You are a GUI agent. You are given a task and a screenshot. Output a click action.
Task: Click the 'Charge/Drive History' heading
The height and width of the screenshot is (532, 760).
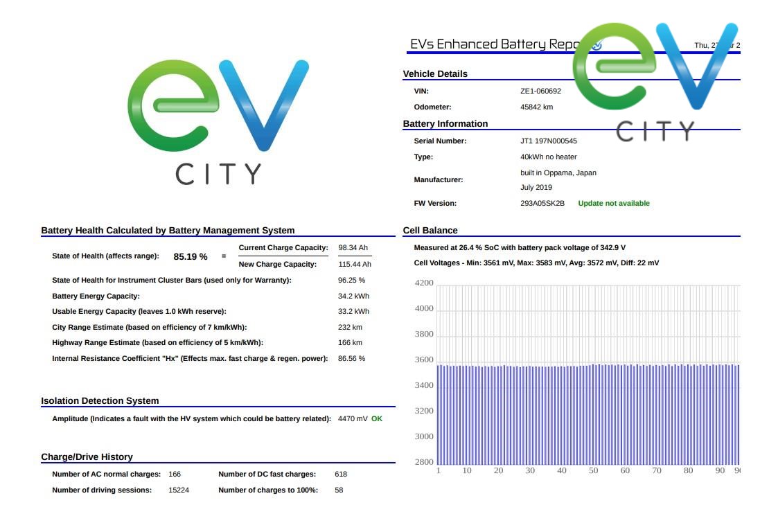coord(87,457)
